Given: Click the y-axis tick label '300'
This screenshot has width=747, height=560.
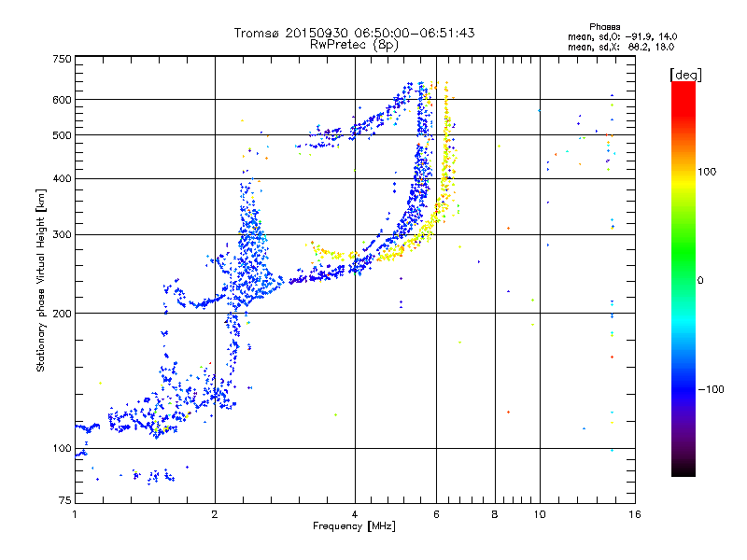Looking at the screenshot, I should click(x=62, y=235).
